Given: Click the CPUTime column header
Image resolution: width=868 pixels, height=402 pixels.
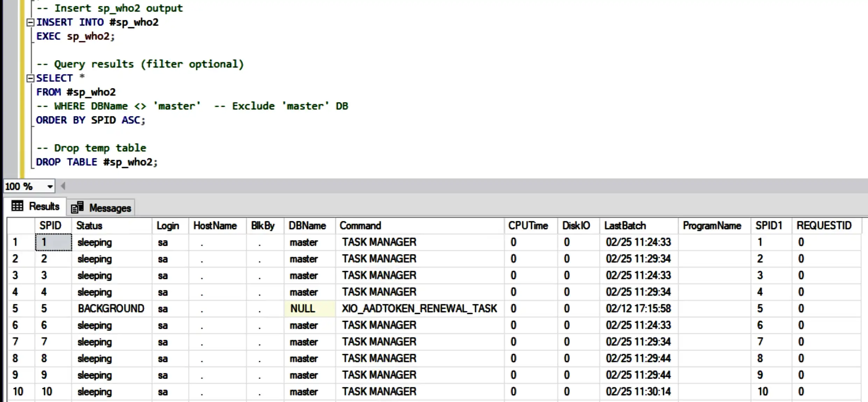Looking at the screenshot, I should pos(531,225).
